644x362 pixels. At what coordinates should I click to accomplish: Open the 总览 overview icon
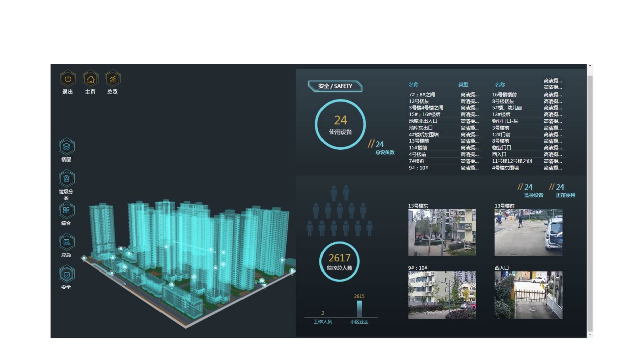[112, 79]
